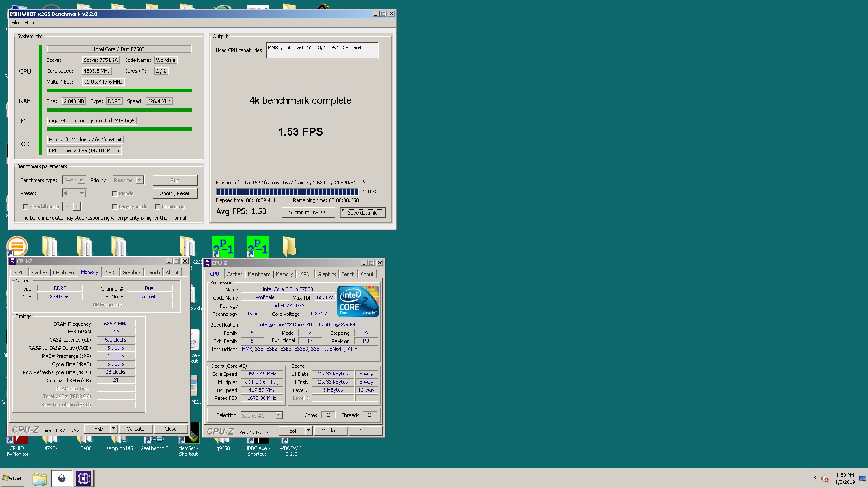Toggle the Pmode checkbox
The image size is (868, 488).
(x=114, y=193)
